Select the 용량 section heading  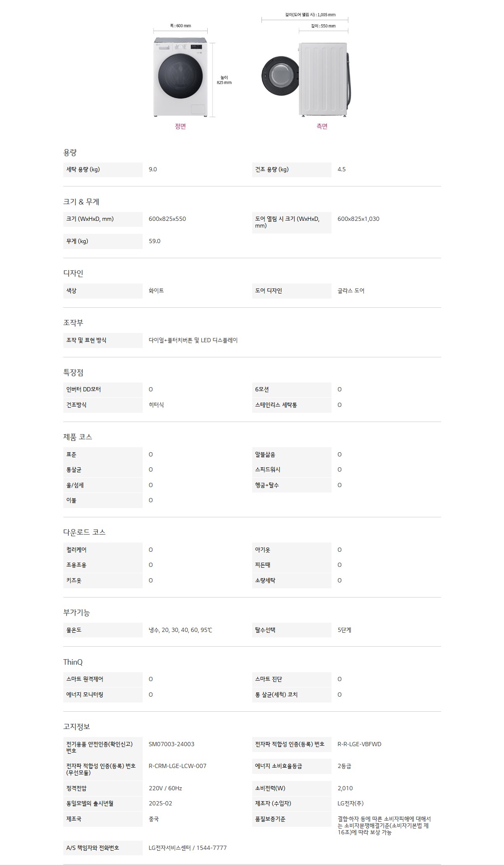tap(70, 153)
